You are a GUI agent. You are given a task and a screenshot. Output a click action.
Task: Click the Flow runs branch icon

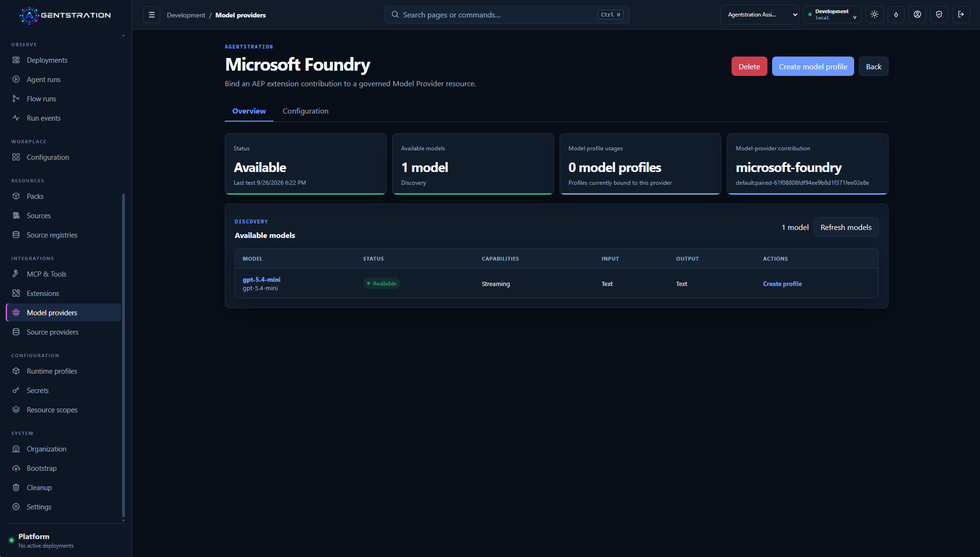point(16,99)
